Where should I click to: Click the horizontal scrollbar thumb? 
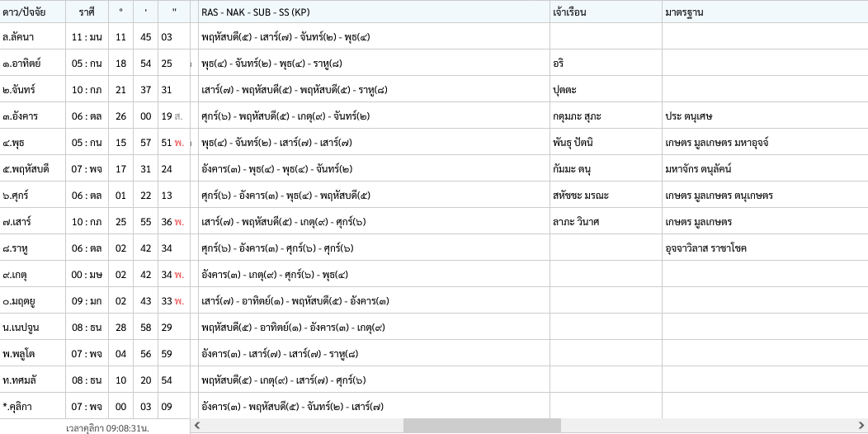pos(482,425)
